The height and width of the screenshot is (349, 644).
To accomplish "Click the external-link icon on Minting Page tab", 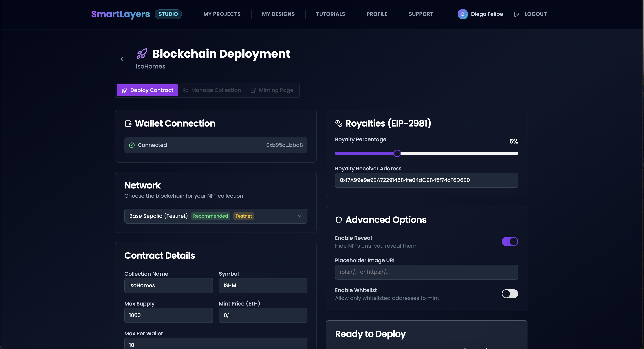I will (253, 90).
